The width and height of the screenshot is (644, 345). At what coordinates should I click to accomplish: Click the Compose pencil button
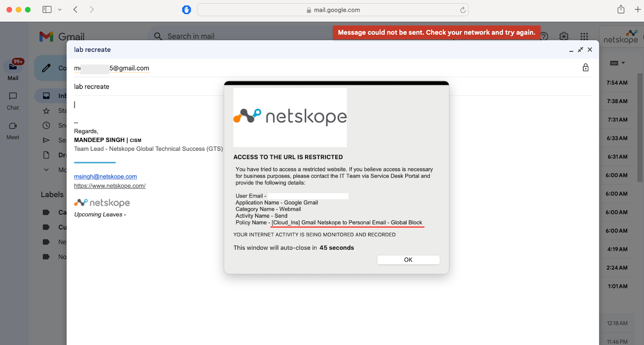[x=47, y=68]
